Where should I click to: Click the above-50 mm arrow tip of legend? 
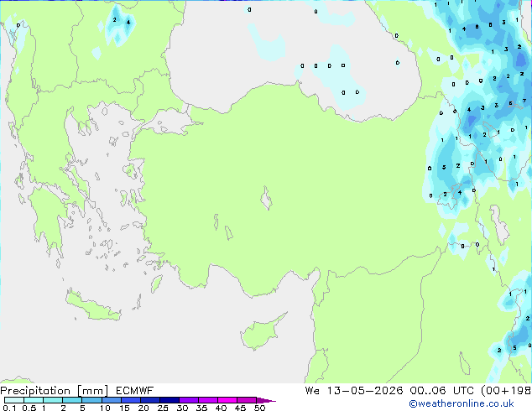pyautogui.click(x=266, y=400)
